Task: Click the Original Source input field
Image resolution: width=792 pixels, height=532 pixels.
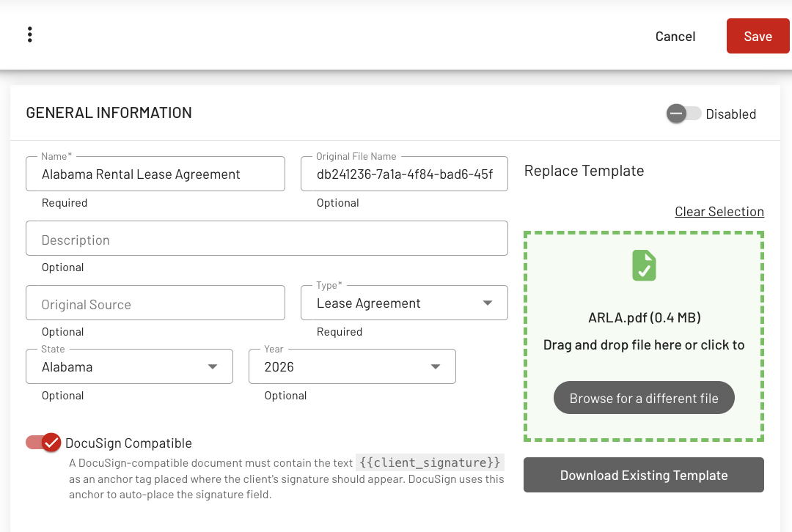Action: tap(155, 304)
